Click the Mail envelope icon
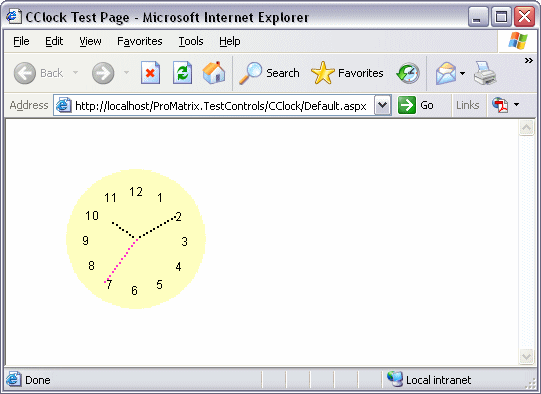541x394 pixels. pos(446,73)
